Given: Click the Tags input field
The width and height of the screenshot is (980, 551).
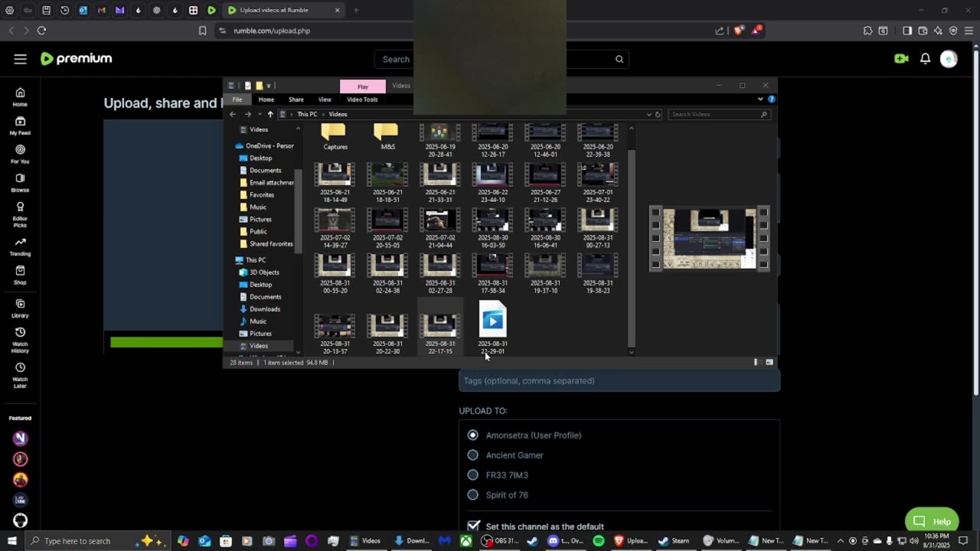Looking at the screenshot, I should pyautogui.click(x=619, y=381).
